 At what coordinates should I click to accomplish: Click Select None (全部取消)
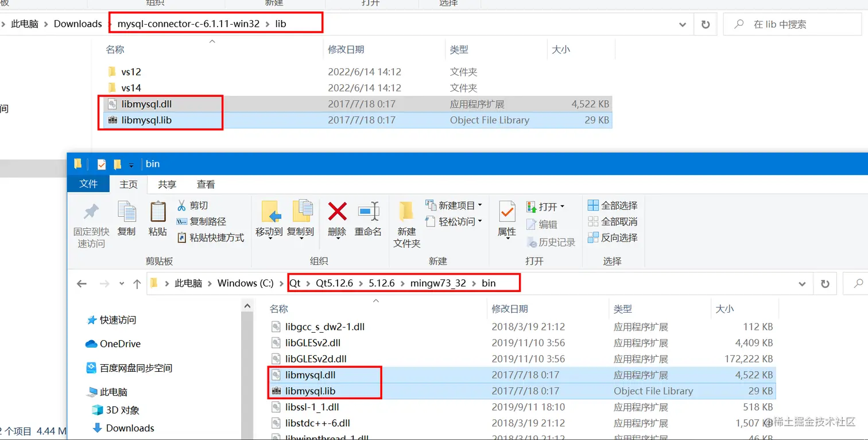[613, 221]
